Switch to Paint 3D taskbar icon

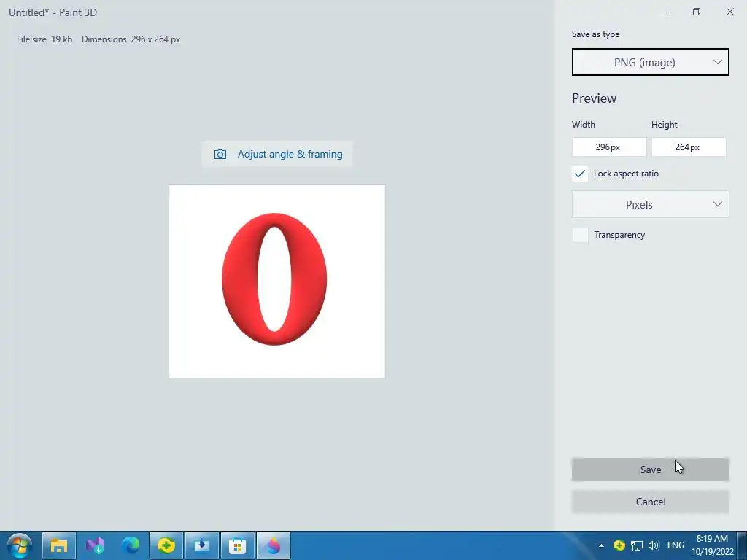coord(274,545)
